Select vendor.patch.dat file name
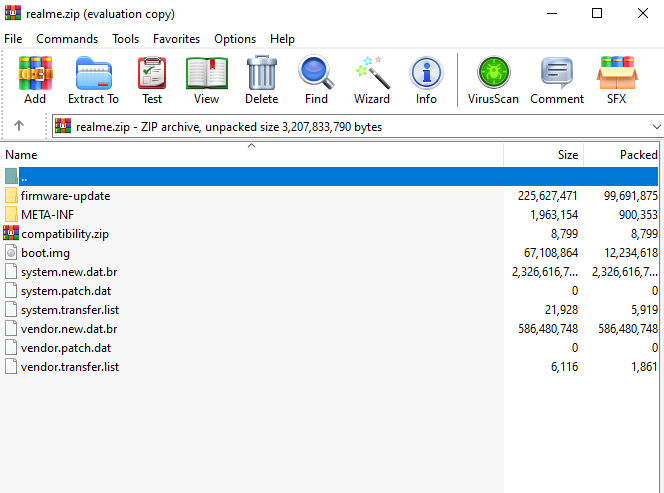Image resolution: width=664 pixels, height=493 pixels. [66, 348]
